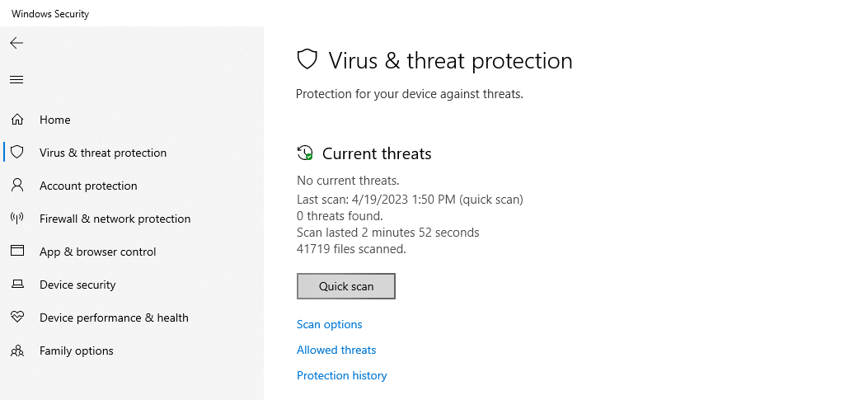Image resolution: width=868 pixels, height=400 pixels.
Task: Open the hamburger navigation menu
Action: tap(16, 80)
